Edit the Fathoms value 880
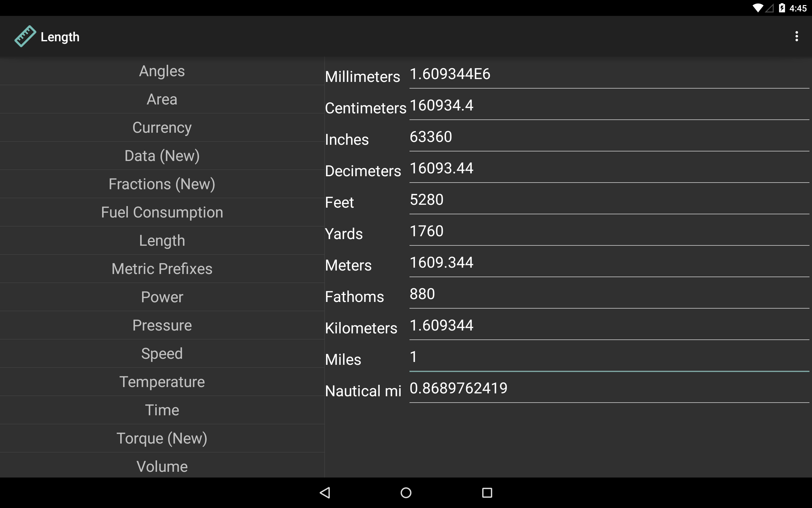Viewport: 812px width, 508px height. (x=609, y=295)
